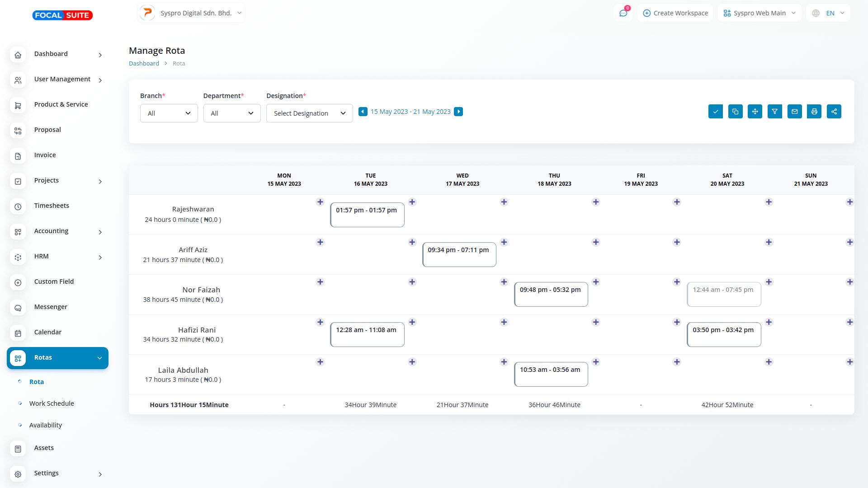The width and height of the screenshot is (868, 488).
Task: Open the Select Designation dropdown
Action: (x=309, y=113)
